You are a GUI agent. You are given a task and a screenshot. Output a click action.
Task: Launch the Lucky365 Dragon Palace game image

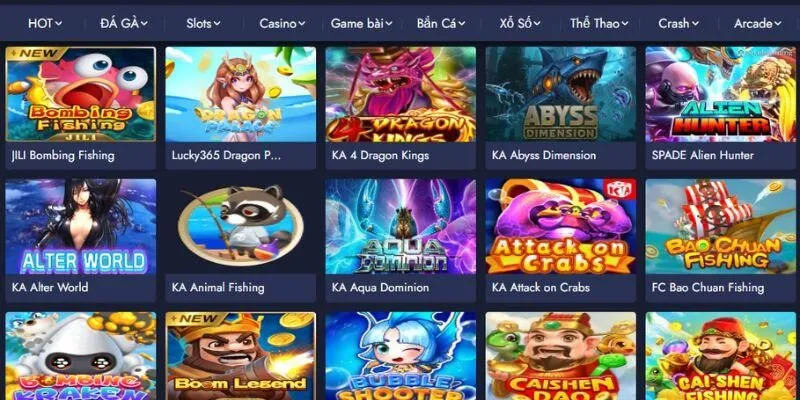(x=240, y=94)
